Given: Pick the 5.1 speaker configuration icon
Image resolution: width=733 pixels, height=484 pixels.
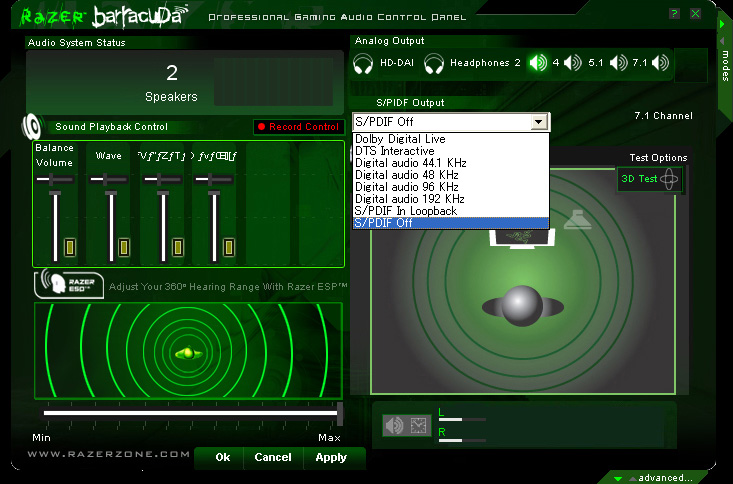Looking at the screenshot, I should click(x=619, y=64).
